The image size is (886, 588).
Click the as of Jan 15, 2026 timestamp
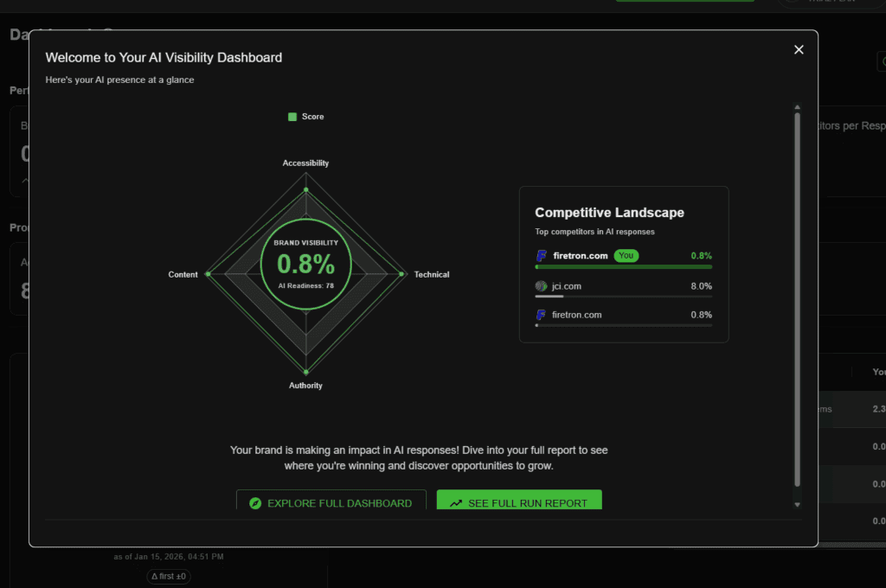coord(169,557)
